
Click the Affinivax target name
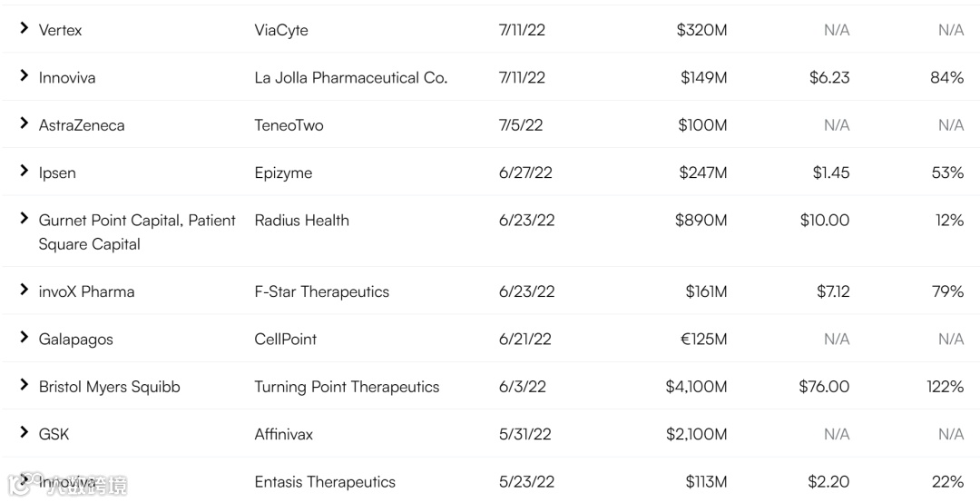(283, 434)
